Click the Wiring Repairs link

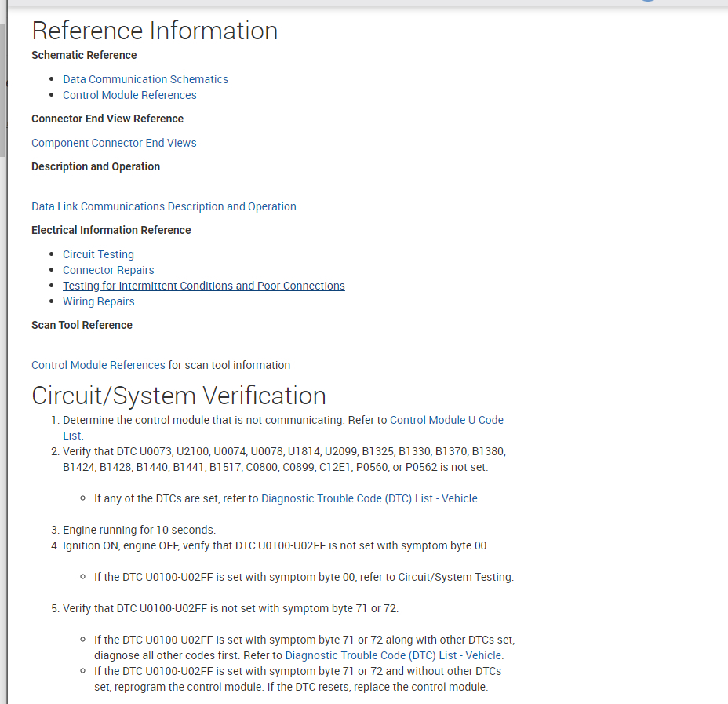point(98,301)
